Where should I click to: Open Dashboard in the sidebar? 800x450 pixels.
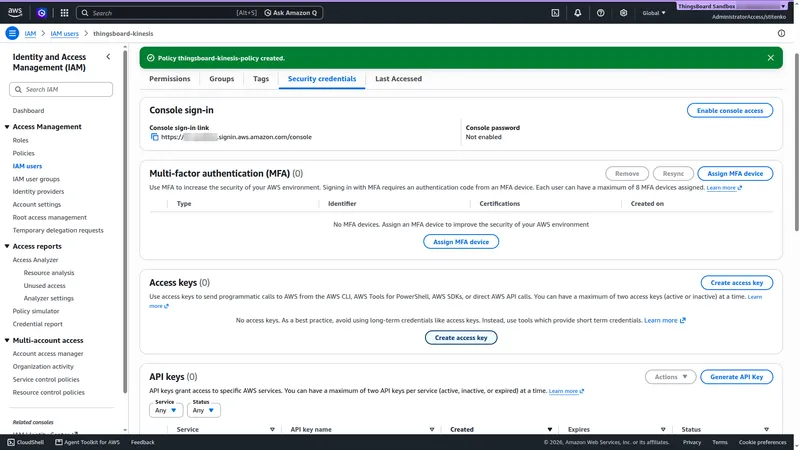point(29,111)
